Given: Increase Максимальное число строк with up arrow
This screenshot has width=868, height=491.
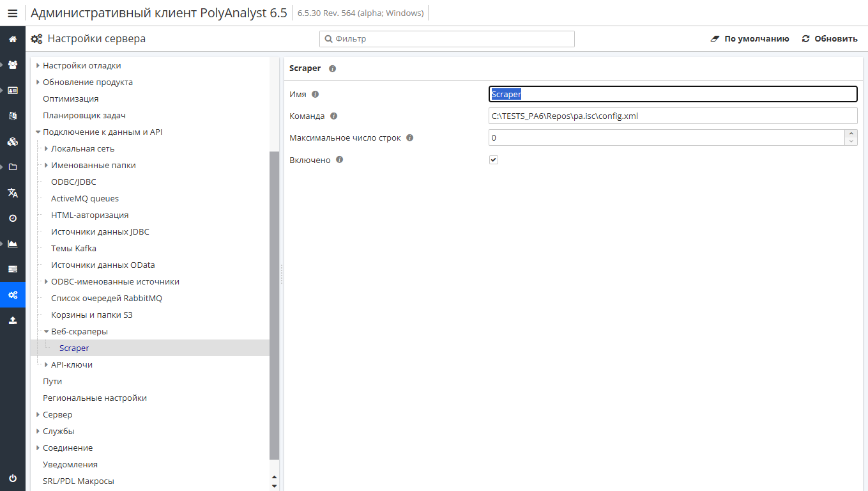Looking at the screenshot, I should 851,134.
